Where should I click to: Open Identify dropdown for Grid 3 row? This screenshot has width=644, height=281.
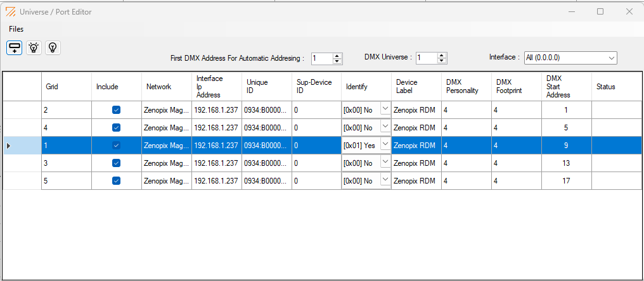tap(385, 162)
